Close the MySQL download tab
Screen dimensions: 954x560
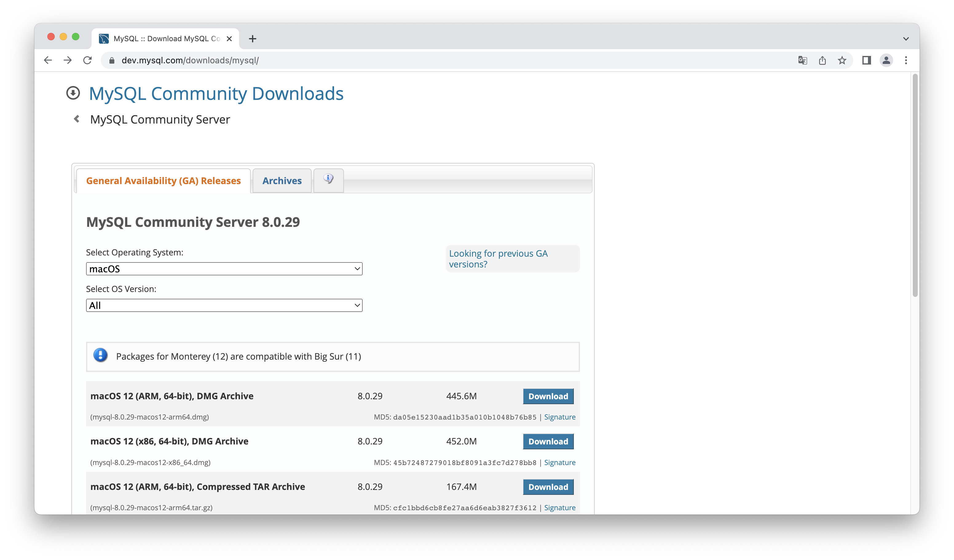tap(229, 39)
